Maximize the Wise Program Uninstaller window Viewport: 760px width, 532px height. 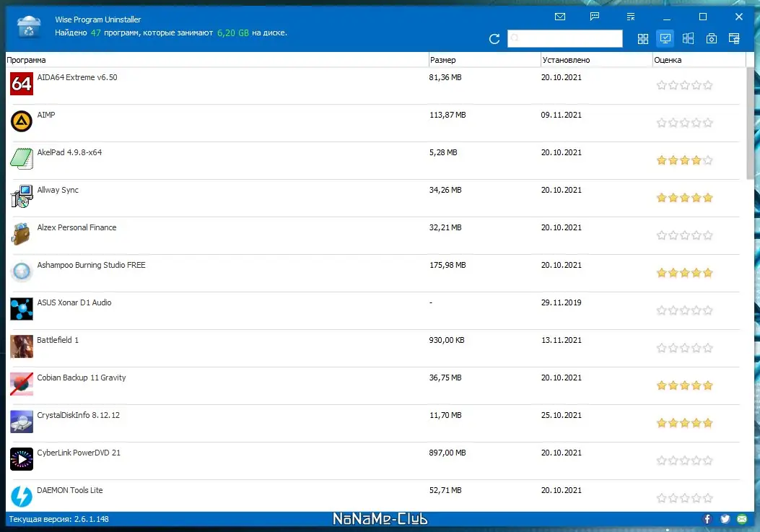coord(703,17)
